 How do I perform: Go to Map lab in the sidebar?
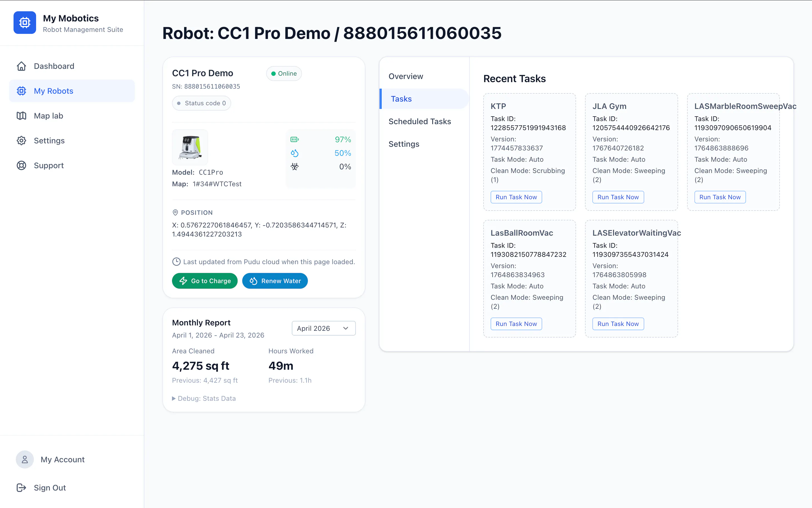click(x=72, y=116)
